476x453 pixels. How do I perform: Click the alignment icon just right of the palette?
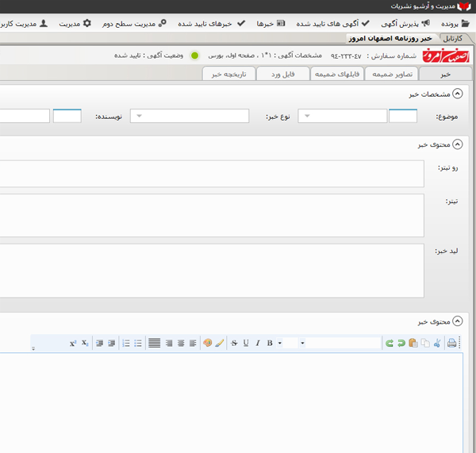193,343
